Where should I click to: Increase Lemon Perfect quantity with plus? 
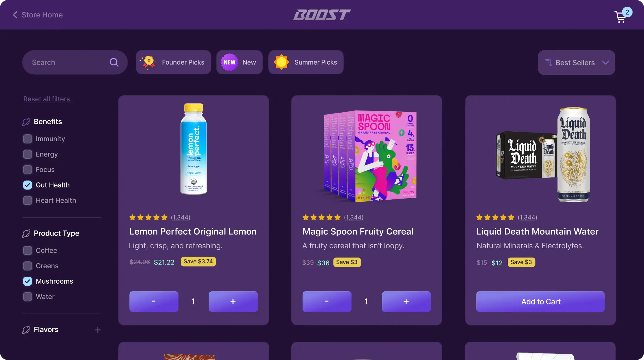click(x=233, y=302)
